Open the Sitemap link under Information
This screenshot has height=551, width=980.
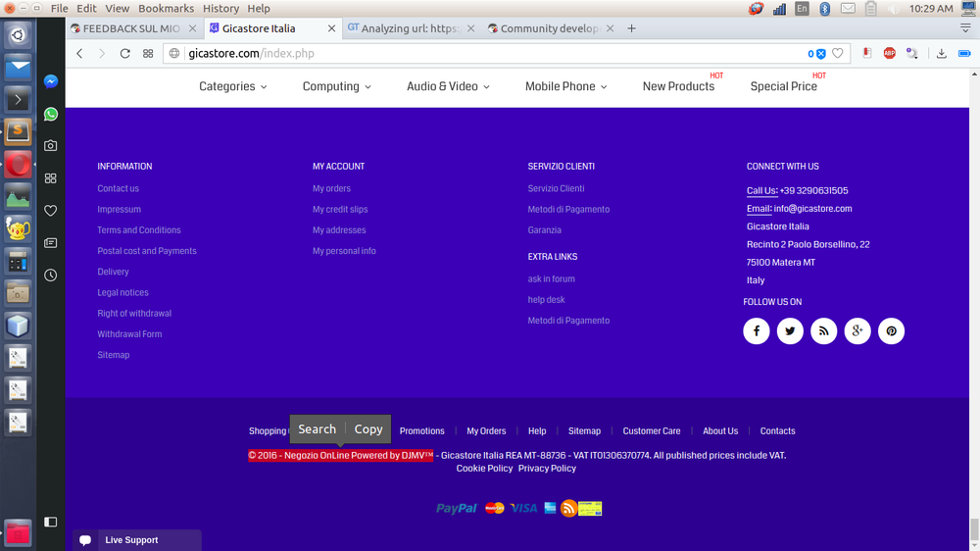pos(113,355)
